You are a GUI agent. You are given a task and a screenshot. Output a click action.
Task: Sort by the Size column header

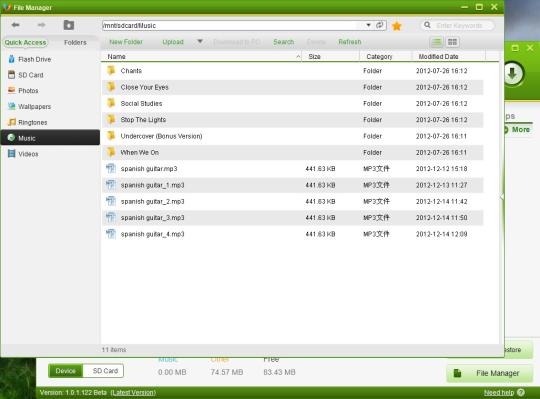click(x=331, y=56)
